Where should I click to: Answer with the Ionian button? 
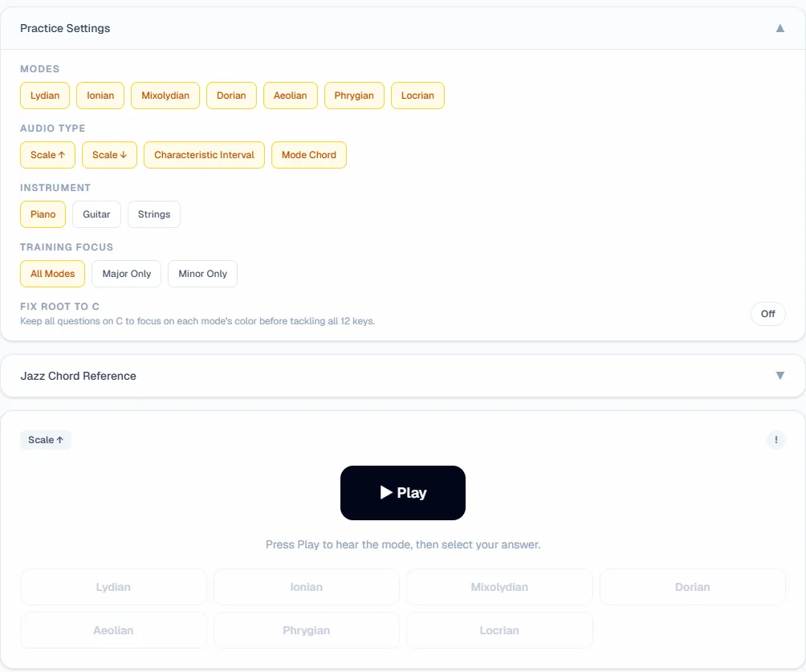pos(307,587)
